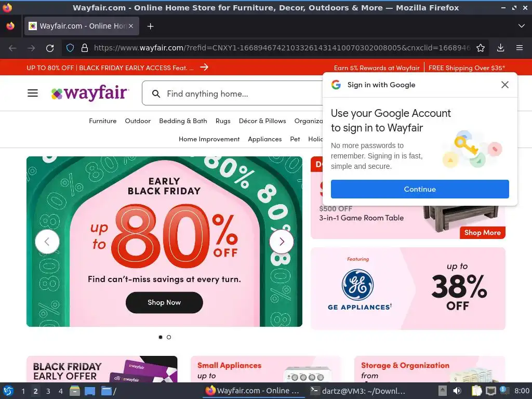This screenshot has height=399, width=532.
Task: Open Black Friday Early Offer card
Action: 102,369
